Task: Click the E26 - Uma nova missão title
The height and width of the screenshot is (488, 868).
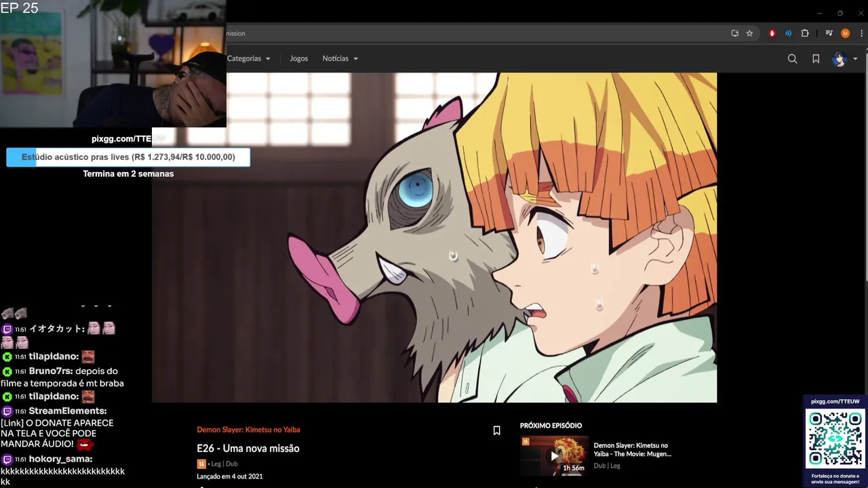Action: 248,448
